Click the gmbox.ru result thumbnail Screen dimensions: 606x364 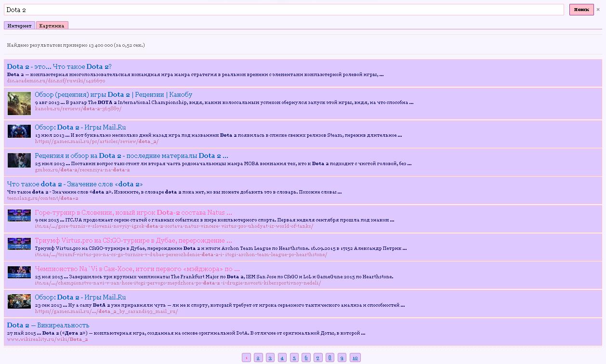coord(19,160)
